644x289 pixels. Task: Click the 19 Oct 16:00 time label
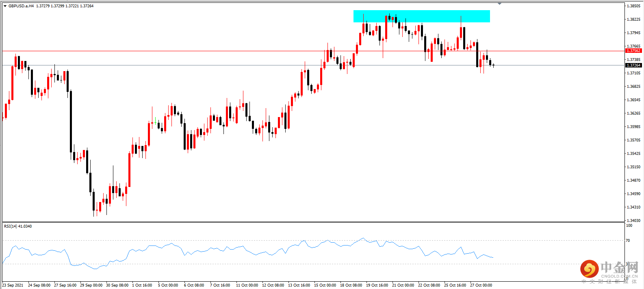[377, 285]
